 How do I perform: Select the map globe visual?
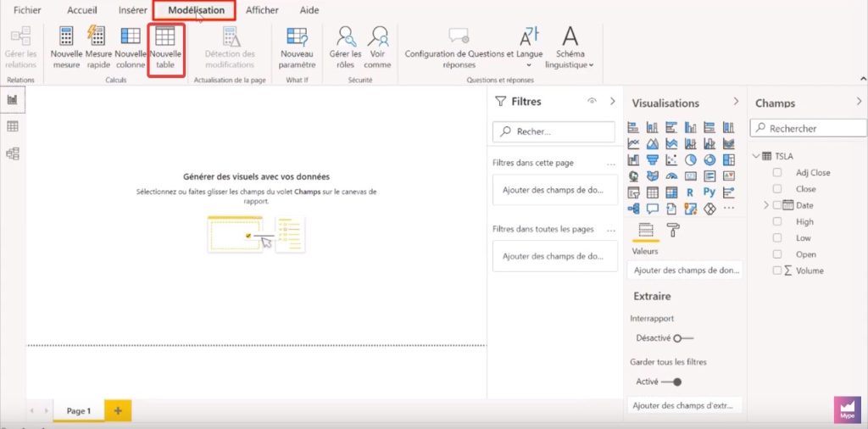(633, 176)
